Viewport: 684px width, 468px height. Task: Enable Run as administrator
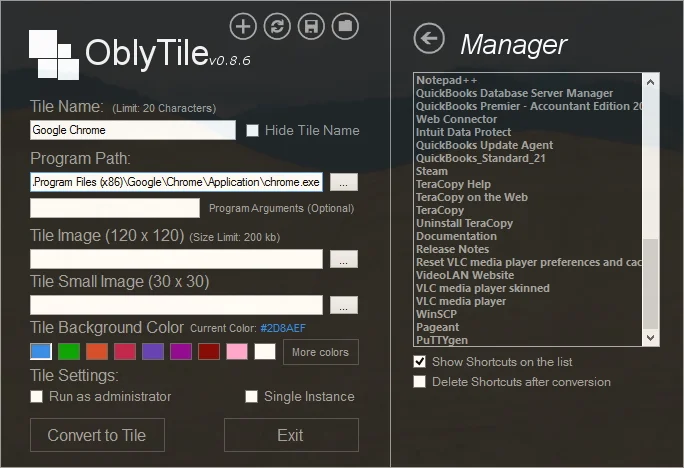pos(37,396)
